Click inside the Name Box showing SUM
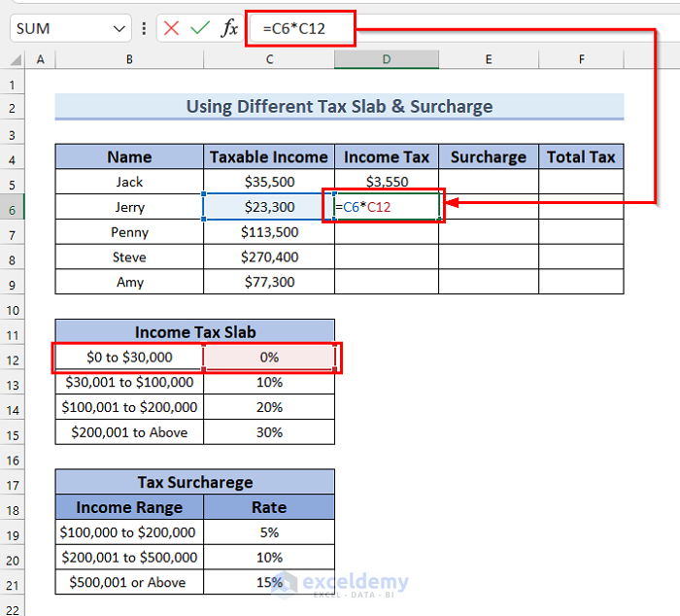The image size is (680, 616). [x=60, y=28]
